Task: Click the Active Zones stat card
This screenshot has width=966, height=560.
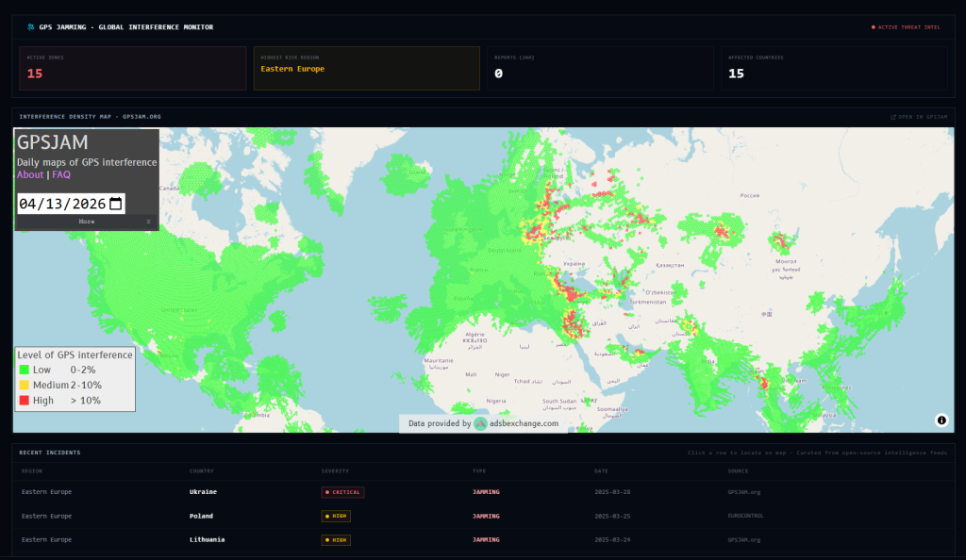Action: (x=132, y=68)
